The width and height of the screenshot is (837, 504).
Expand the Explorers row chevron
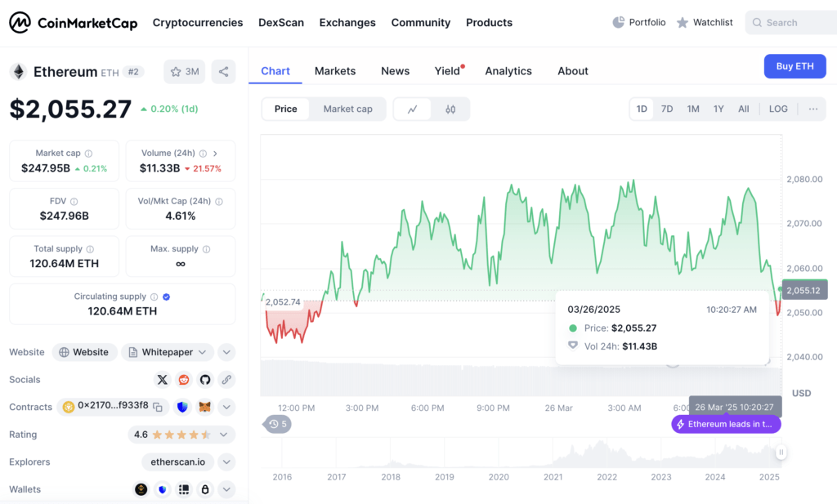pos(226,462)
